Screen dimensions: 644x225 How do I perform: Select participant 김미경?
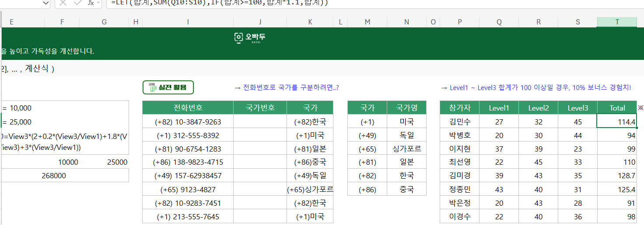460,176
